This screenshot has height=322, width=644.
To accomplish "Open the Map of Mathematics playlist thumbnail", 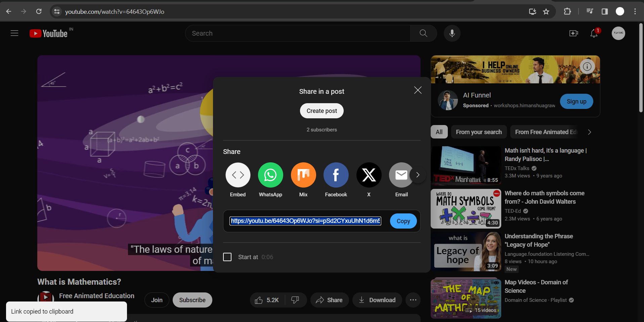I will click(x=466, y=298).
